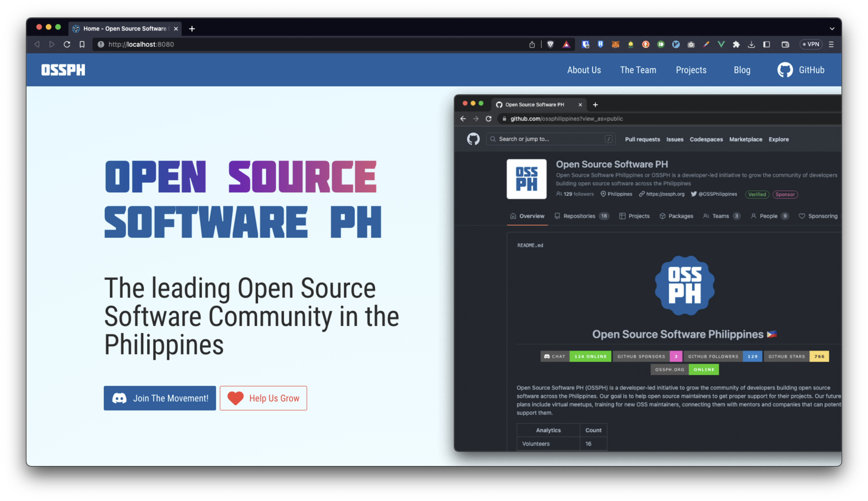
Task: Open the MetaMask fox extension
Action: 615,44
